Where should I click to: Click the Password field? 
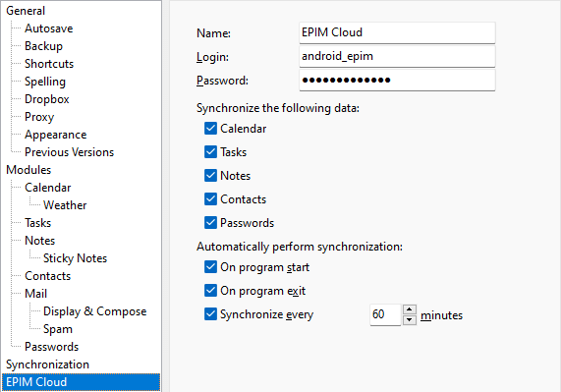click(397, 80)
